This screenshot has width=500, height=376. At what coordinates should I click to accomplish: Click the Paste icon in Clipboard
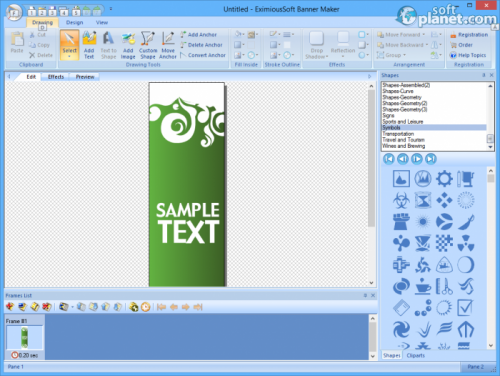17,42
